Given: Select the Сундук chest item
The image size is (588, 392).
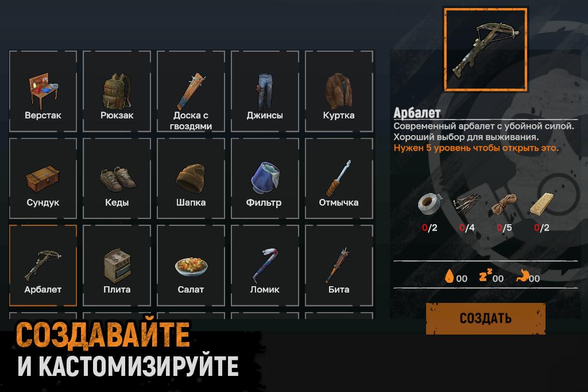Looking at the screenshot, I should (42, 178).
